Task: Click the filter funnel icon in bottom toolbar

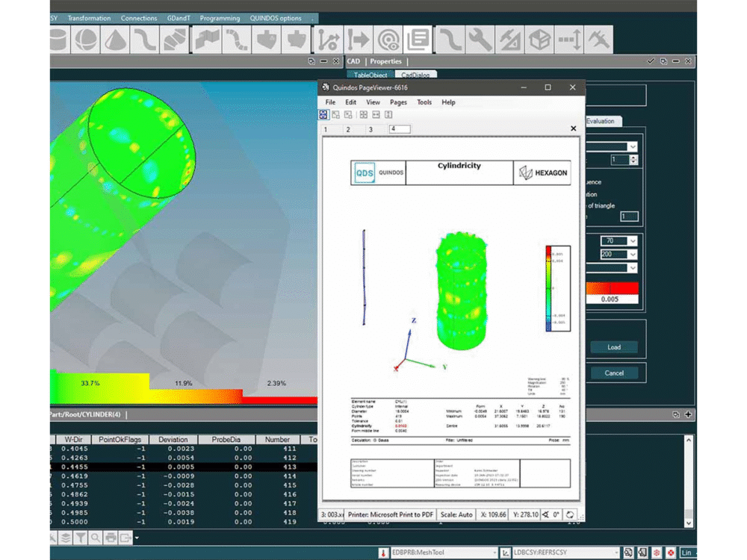Action: coord(81,538)
